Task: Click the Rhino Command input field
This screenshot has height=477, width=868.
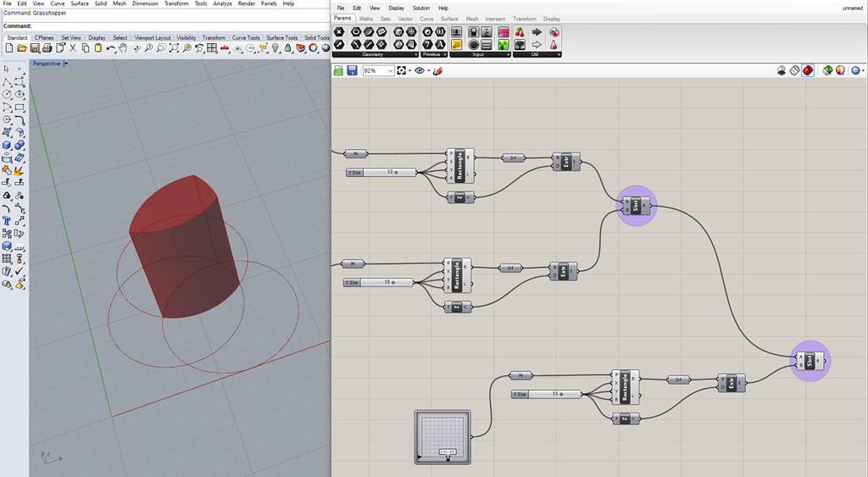Action: pyautogui.click(x=170, y=25)
